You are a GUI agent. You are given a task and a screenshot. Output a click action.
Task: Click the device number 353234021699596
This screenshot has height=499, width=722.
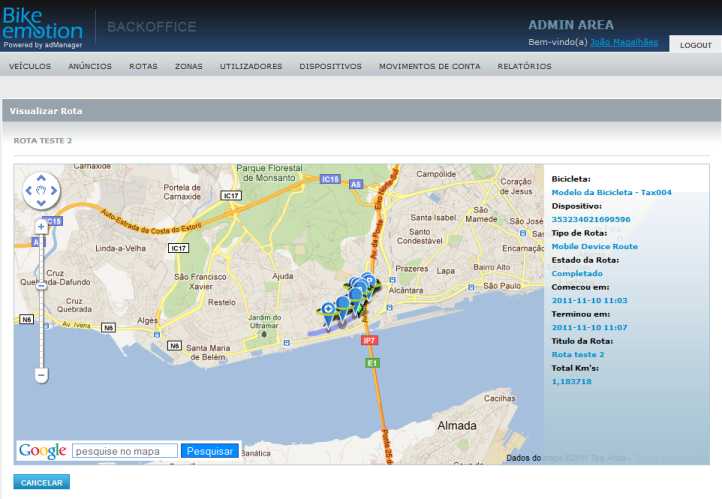pos(591,220)
